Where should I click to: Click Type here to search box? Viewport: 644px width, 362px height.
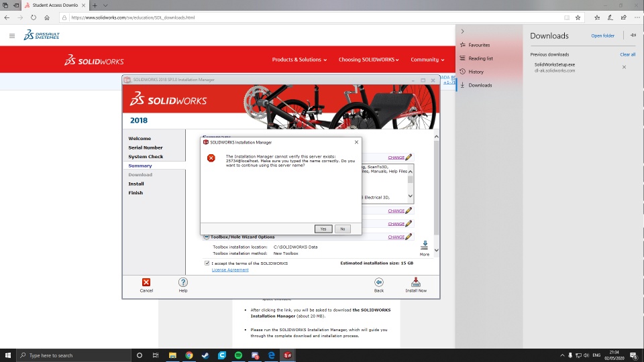point(74,355)
